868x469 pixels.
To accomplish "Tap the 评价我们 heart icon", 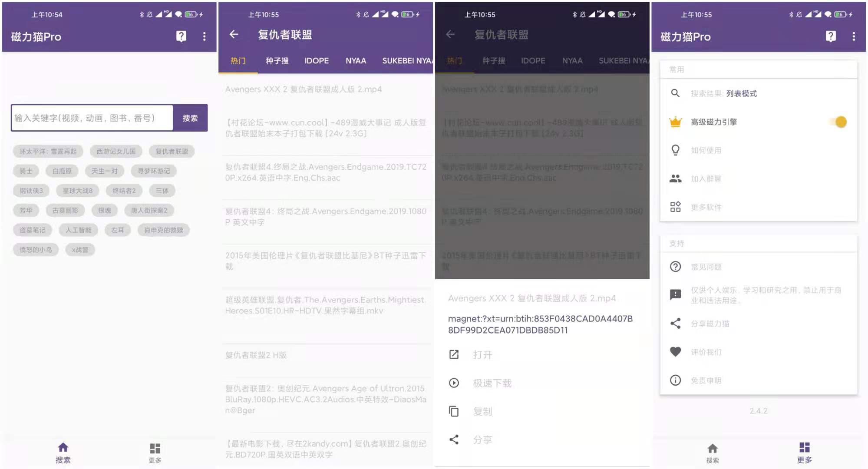I will tap(676, 352).
